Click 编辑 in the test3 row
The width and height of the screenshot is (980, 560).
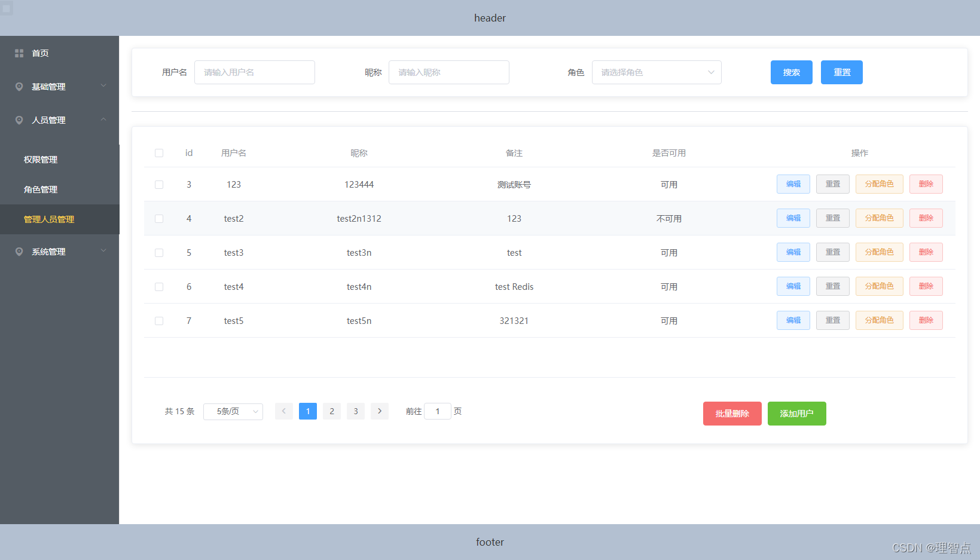coord(793,252)
